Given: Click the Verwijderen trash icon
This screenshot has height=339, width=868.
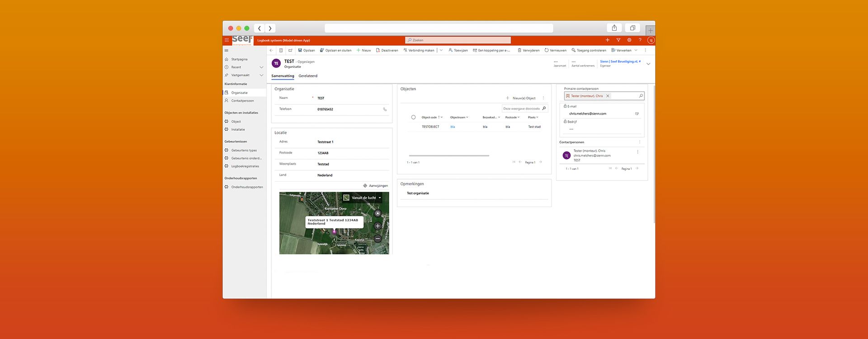Looking at the screenshot, I should point(520,50).
